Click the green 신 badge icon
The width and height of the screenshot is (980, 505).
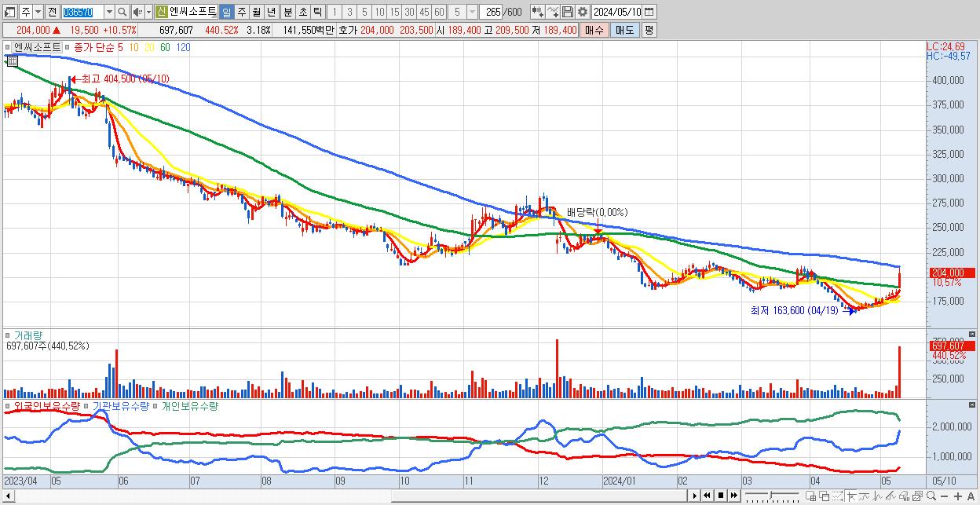tap(161, 12)
